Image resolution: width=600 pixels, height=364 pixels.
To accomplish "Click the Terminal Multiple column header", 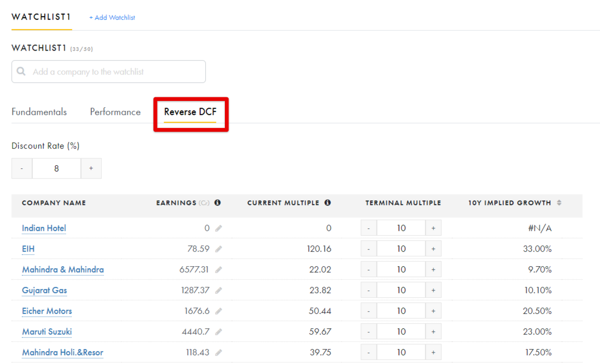I will 403,202.
